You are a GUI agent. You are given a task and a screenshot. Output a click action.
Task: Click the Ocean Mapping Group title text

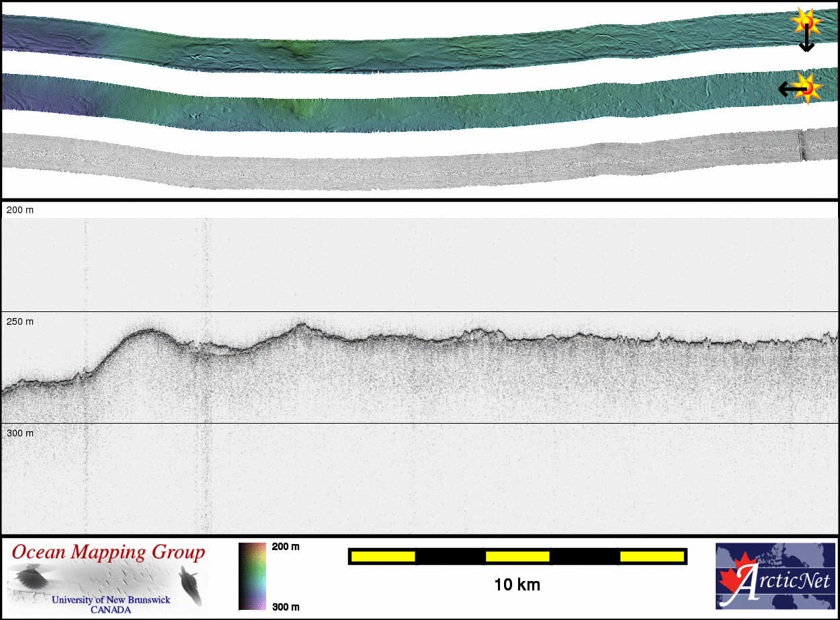pos(108,553)
